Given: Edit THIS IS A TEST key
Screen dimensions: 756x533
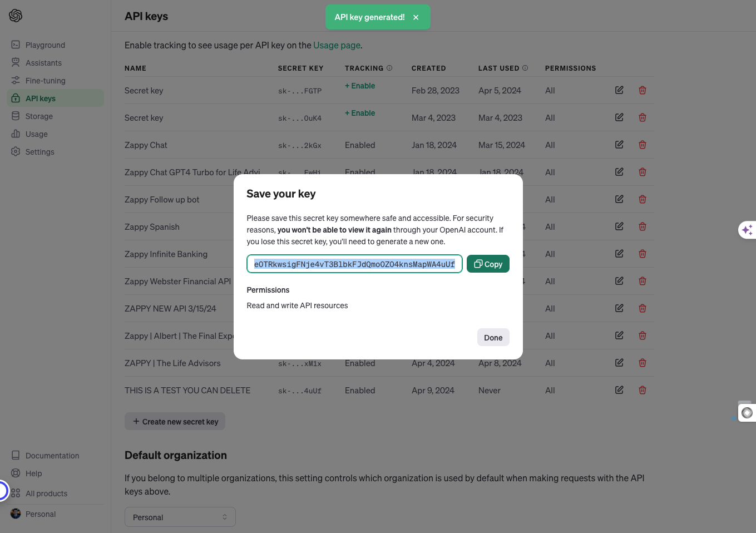Looking at the screenshot, I should coord(619,390).
